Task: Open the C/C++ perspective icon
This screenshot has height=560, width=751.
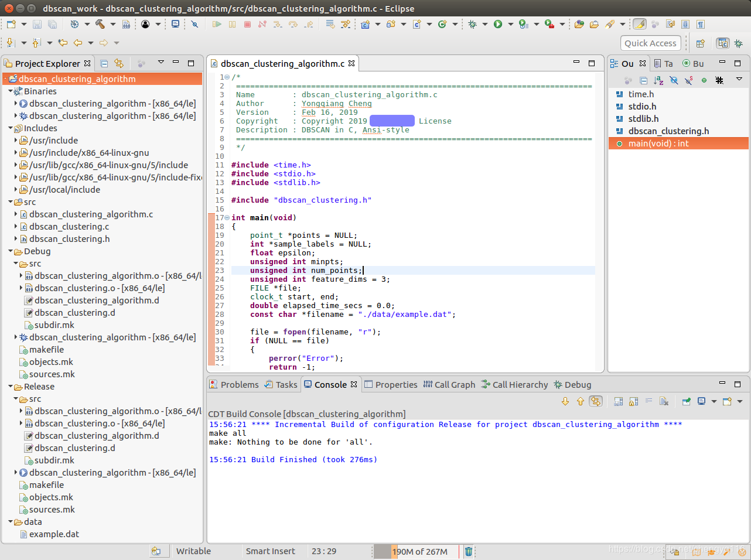Action: 723,43
